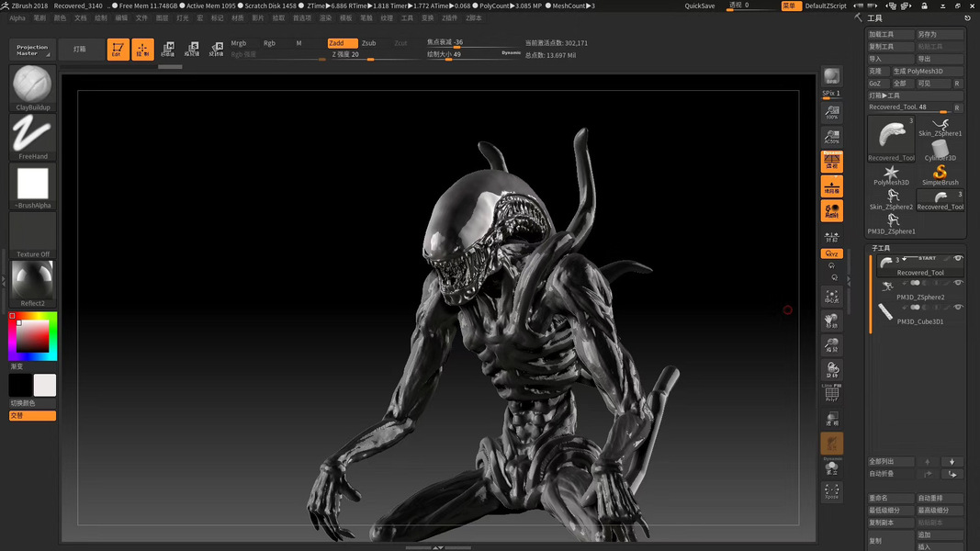
Task: Toggle the Dynamic perspective button
Action: [x=832, y=162]
